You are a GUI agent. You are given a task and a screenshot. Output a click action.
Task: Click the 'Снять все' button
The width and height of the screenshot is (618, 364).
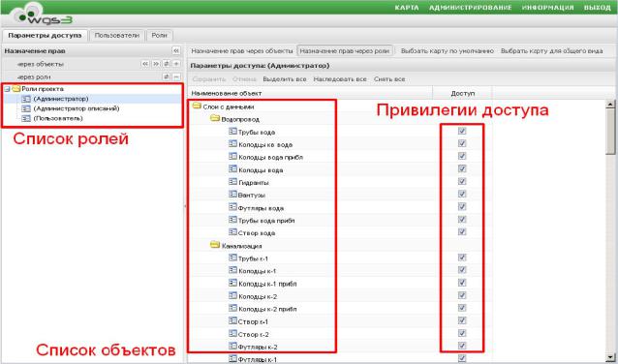(x=389, y=79)
